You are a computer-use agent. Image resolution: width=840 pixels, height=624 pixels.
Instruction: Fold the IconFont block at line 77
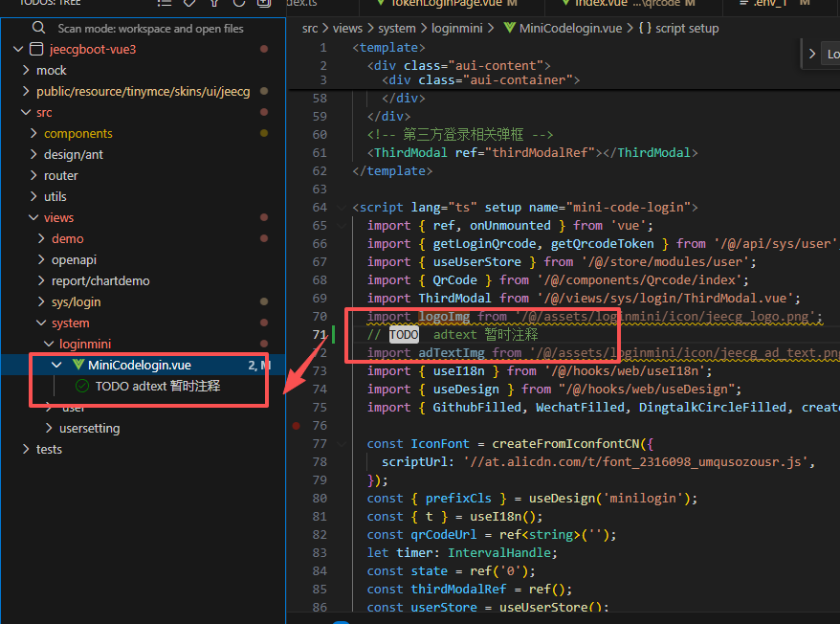click(x=342, y=444)
